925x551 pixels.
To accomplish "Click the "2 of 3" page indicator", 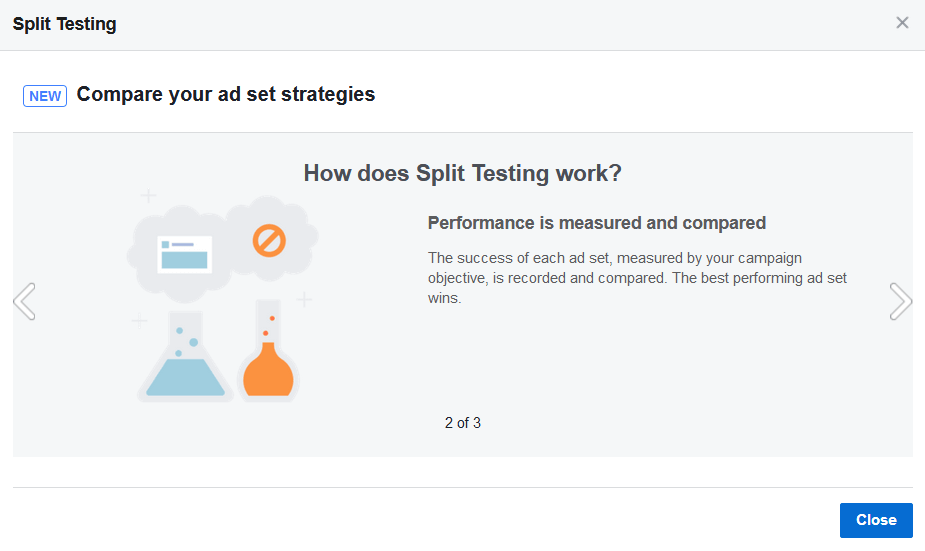I will (x=462, y=423).
